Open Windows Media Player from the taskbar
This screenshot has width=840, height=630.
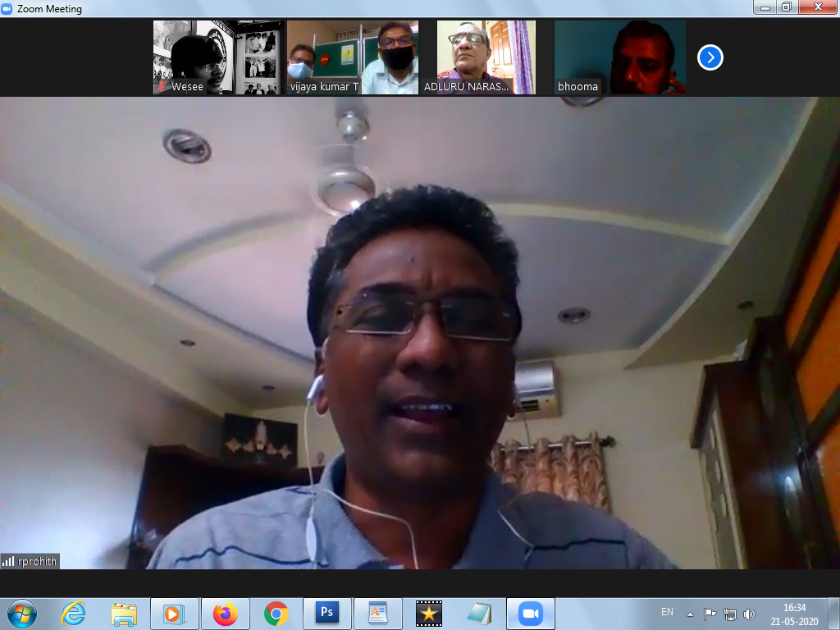point(174,613)
